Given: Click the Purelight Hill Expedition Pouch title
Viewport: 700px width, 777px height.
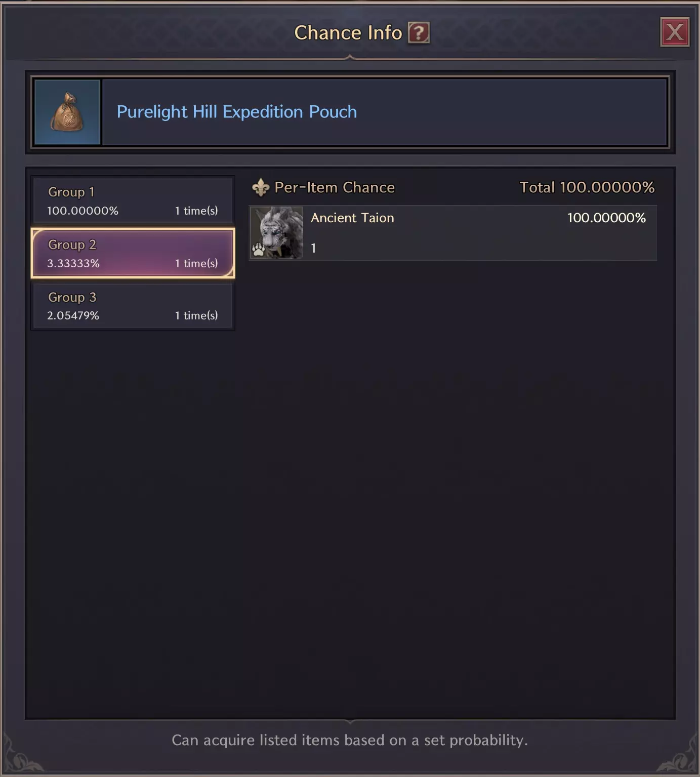Looking at the screenshot, I should (x=237, y=112).
